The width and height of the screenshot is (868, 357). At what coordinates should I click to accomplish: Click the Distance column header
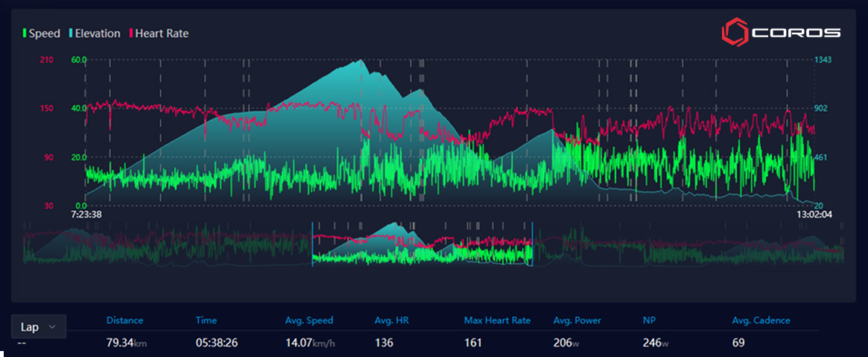(124, 320)
